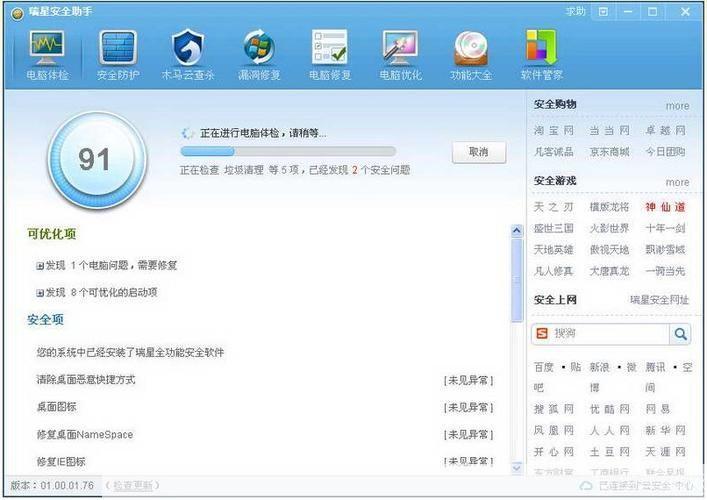Select the 桌面图标 row
Screen dimensions: 707x500
(265, 407)
